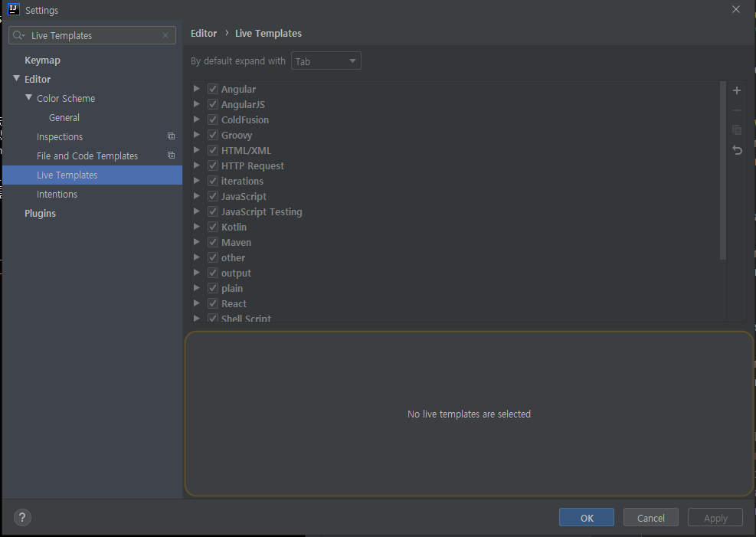Expand the Groovy template group
Image resolution: width=756 pixels, height=537 pixels.
(x=197, y=135)
